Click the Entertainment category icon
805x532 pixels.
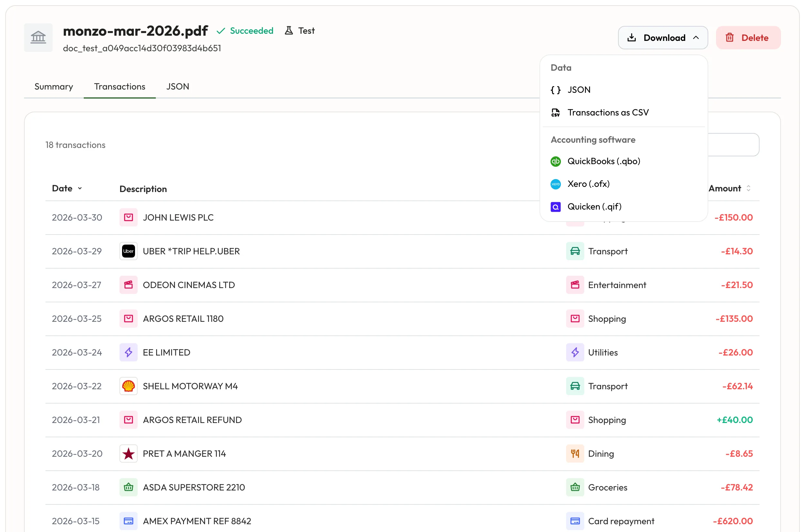tap(575, 285)
